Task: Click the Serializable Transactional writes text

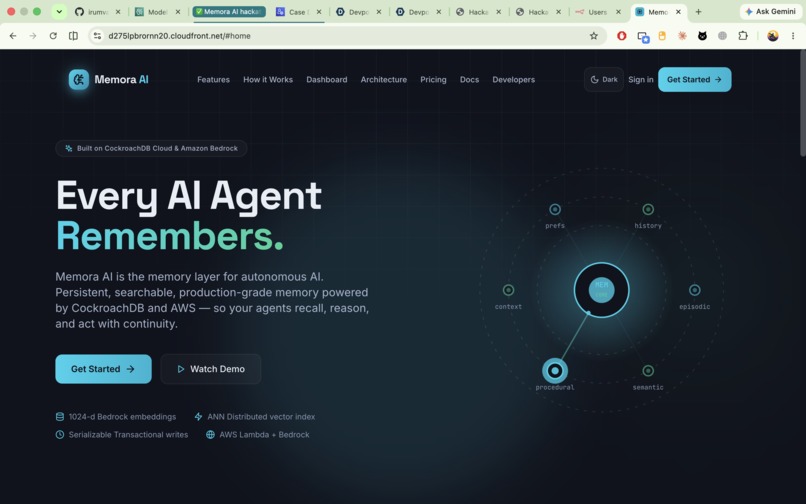Action: (129, 435)
